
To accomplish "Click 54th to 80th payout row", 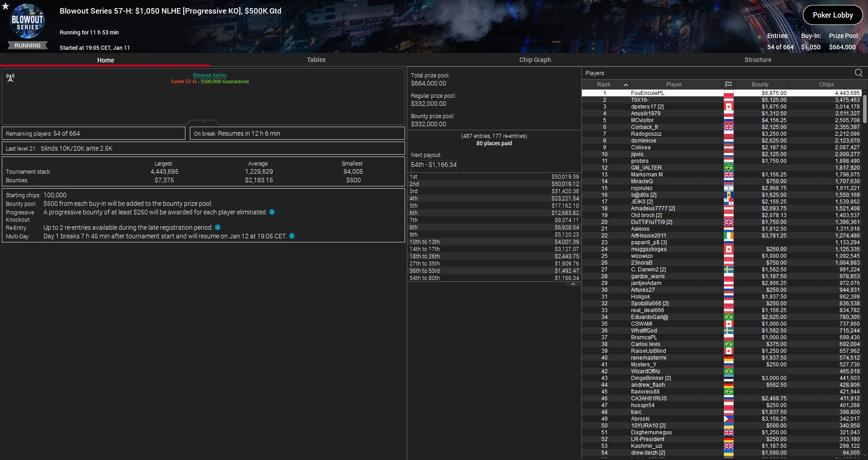I will tap(494, 278).
